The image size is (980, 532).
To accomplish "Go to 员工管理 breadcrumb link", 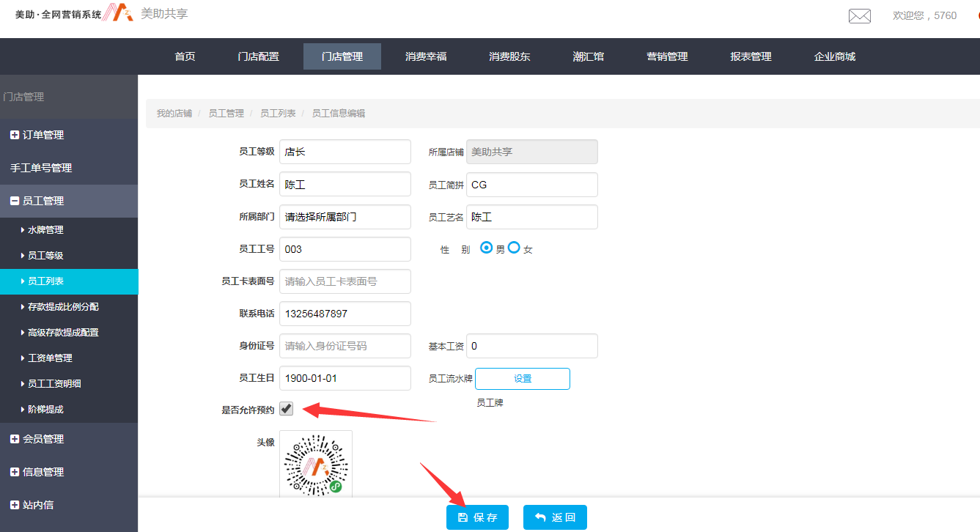I will coord(226,114).
